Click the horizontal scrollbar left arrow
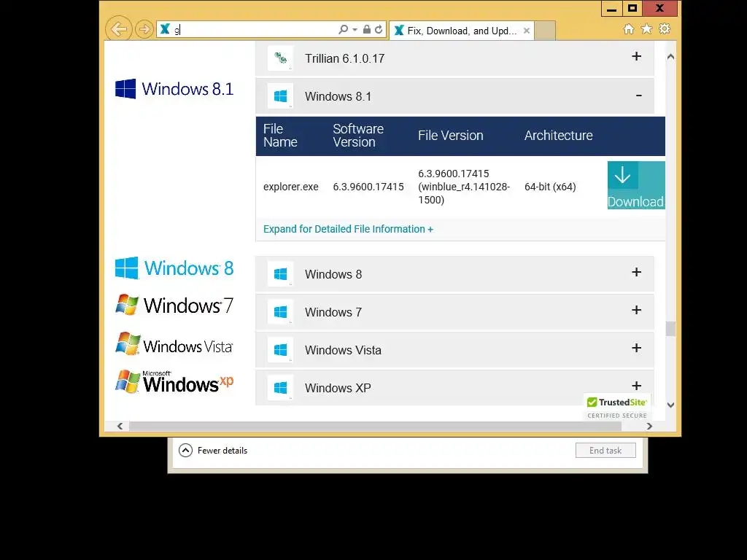Viewport: 747px width, 560px height. coord(120,426)
